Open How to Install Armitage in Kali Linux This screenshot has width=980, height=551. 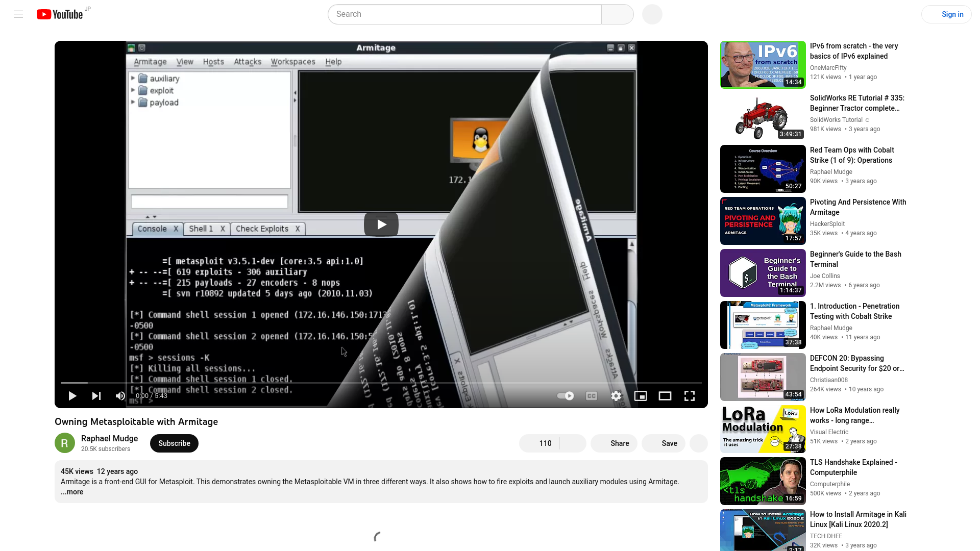[858, 519]
